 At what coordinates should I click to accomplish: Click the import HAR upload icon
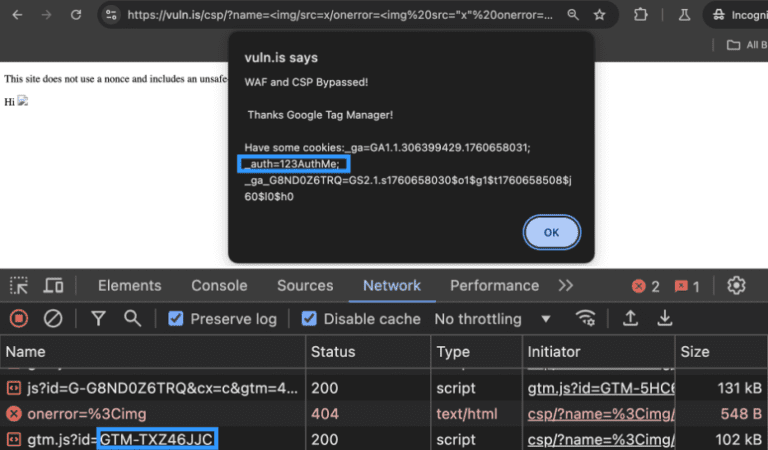(631, 319)
